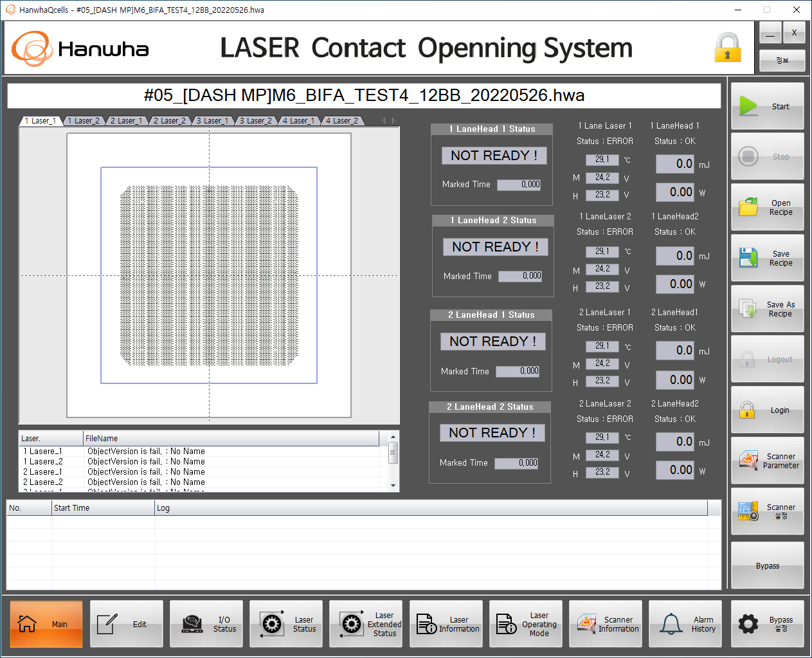Image resolution: width=812 pixels, height=658 pixels.
Task: Open Bypass 설정 gear icon
Action: tap(748, 624)
